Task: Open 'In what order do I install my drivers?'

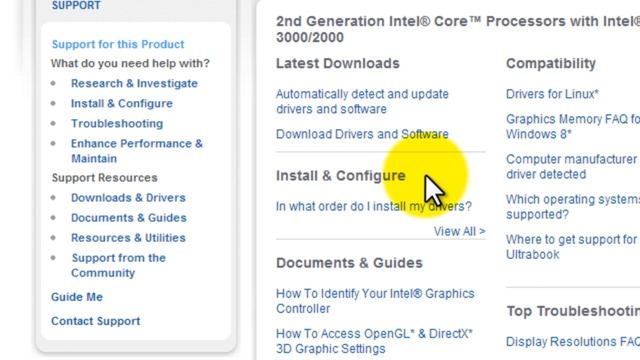Action: [373, 206]
